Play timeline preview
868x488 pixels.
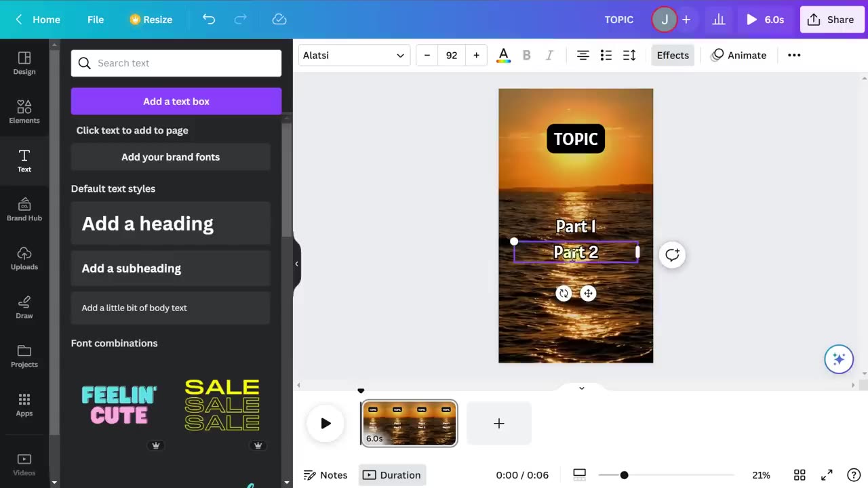pos(325,424)
